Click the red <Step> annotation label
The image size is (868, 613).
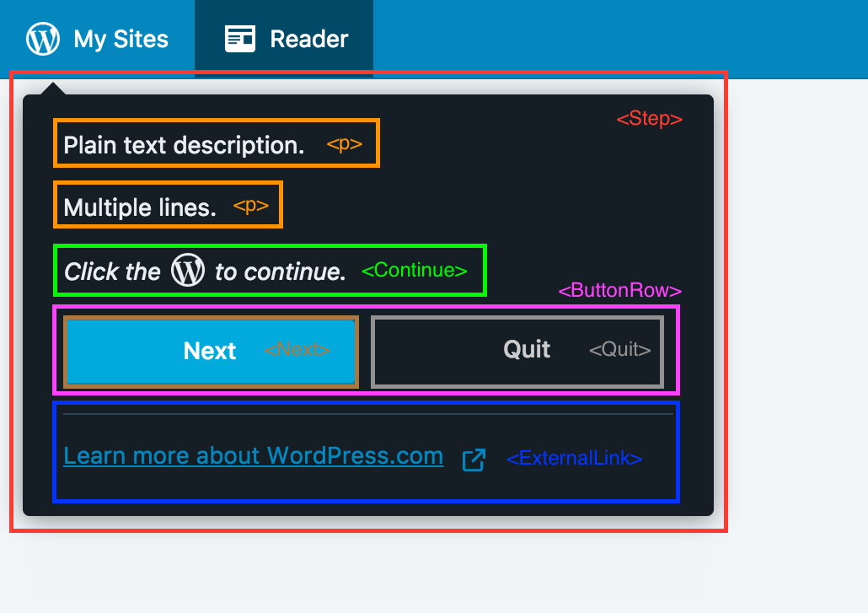[649, 119]
